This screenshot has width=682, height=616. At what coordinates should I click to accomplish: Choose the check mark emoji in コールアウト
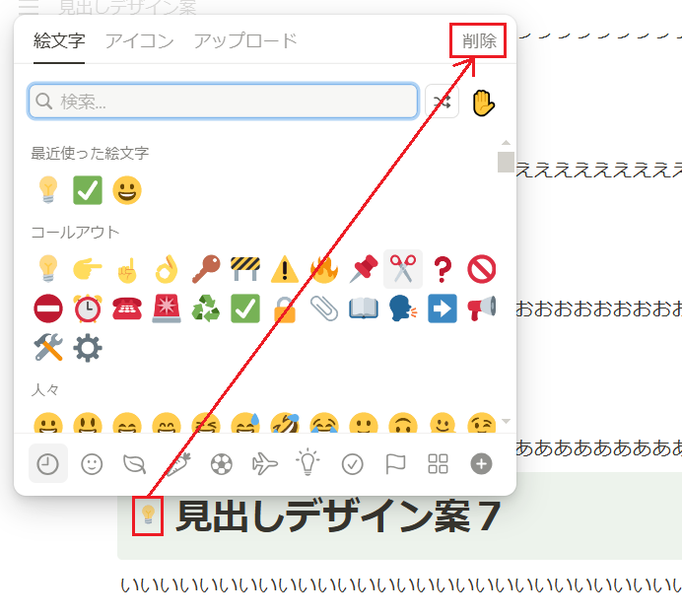(245, 308)
